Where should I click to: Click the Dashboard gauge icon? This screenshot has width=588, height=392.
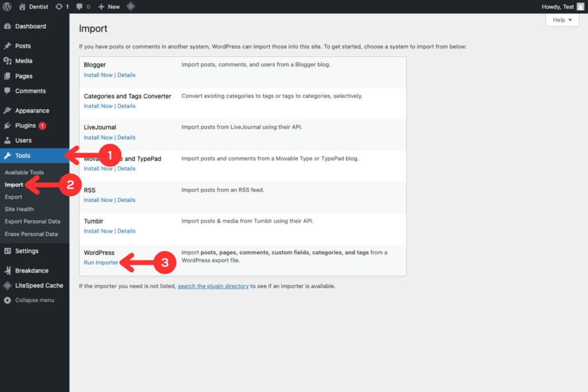tap(7, 26)
